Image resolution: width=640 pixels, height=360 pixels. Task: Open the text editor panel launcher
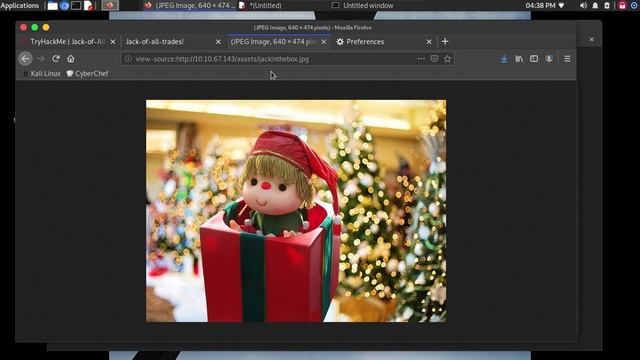(88, 6)
